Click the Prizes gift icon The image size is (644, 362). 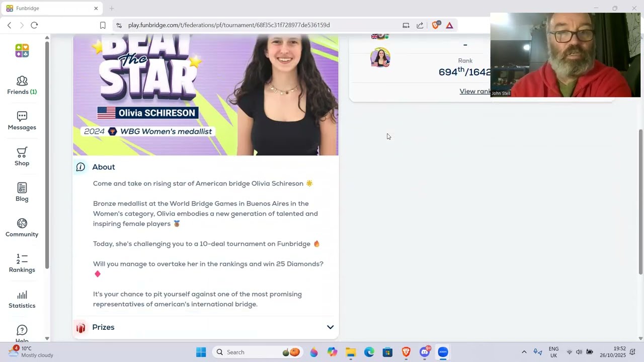click(x=80, y=328)
